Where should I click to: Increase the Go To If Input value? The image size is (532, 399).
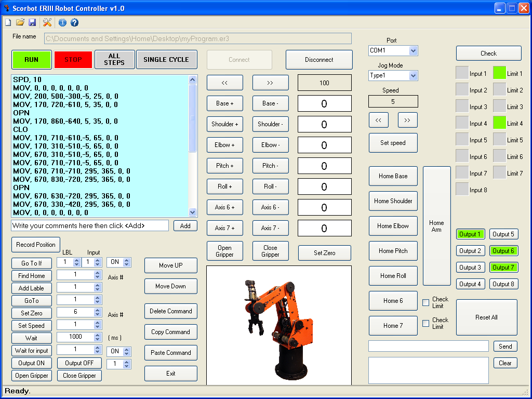[98, 260]
